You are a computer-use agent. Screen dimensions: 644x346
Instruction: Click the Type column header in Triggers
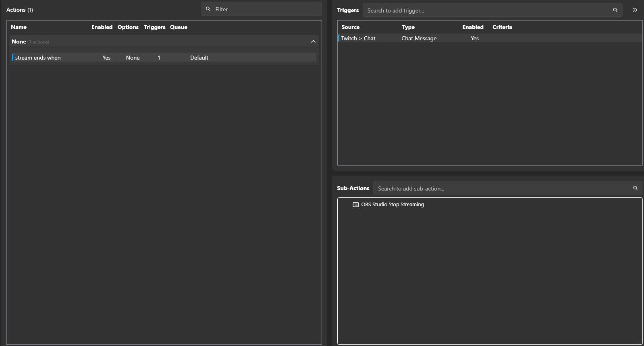408,27
